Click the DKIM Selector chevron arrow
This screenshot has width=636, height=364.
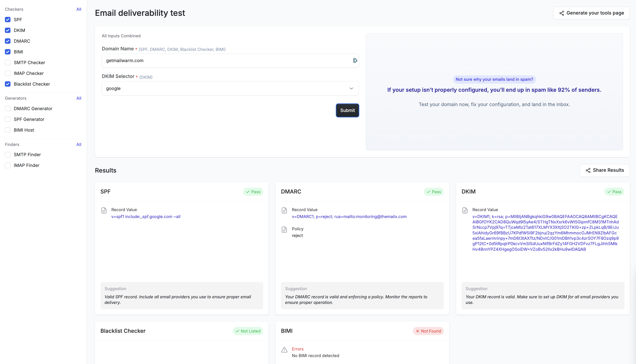tap(351, 88)
